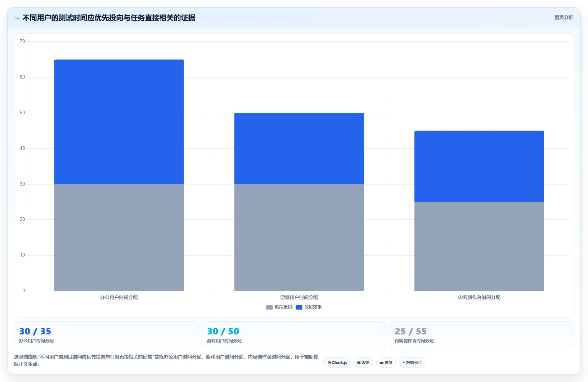588x382 pixels.
Task: Toggle the 改进效果 legend blue swatch
Action: [299, 307]
